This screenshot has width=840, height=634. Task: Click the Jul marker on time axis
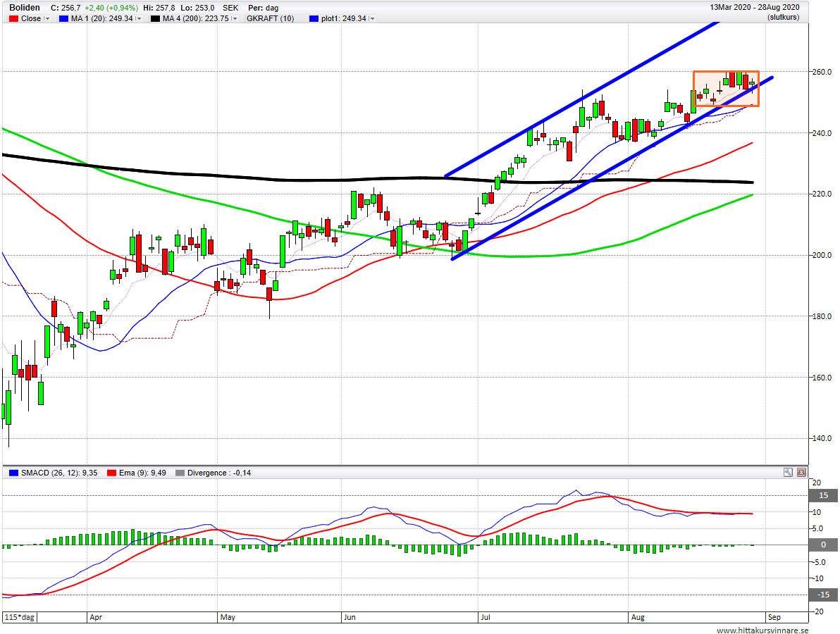tap(486, 617)
